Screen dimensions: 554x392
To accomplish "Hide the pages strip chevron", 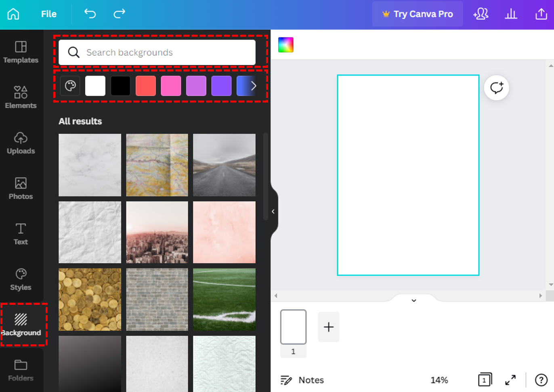I will (414, 300).
